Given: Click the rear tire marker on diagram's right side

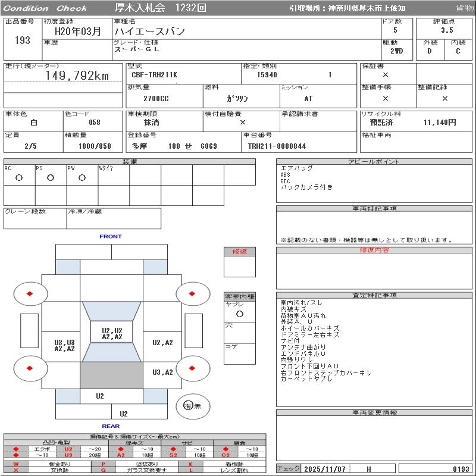Looking at the screenshot, I should [193, 368].
